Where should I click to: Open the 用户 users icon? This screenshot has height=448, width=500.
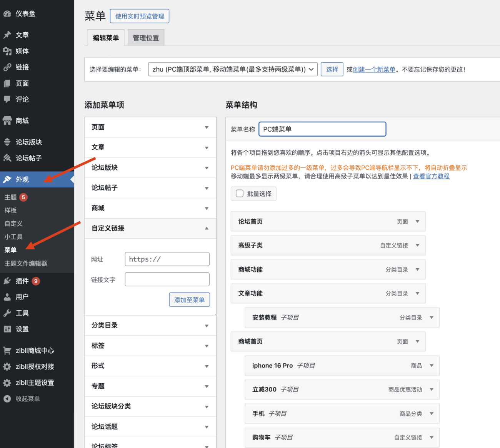point(7,297)
